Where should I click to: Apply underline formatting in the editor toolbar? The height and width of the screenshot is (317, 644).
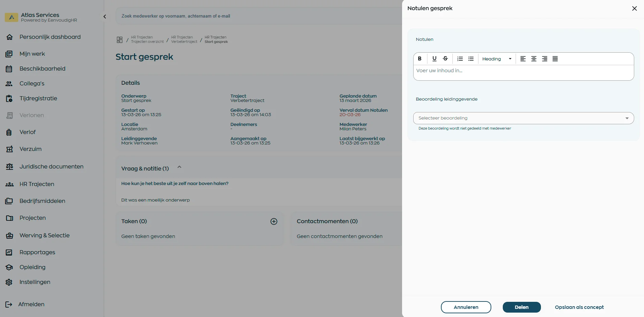[x=434, y=58]
